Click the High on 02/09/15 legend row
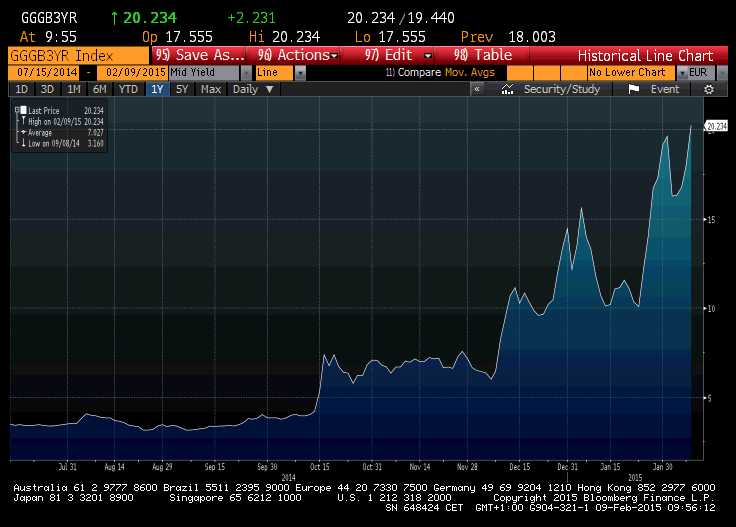 click(62, 122)
